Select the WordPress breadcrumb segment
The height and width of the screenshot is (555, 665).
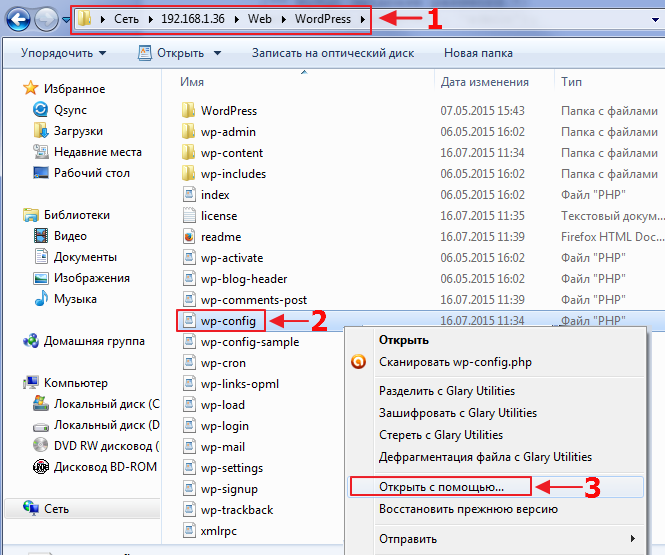[x=323, y=19]
